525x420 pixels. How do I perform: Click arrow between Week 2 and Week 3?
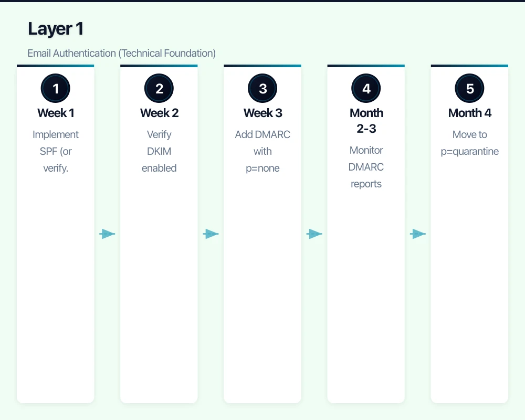coord(211,234)
